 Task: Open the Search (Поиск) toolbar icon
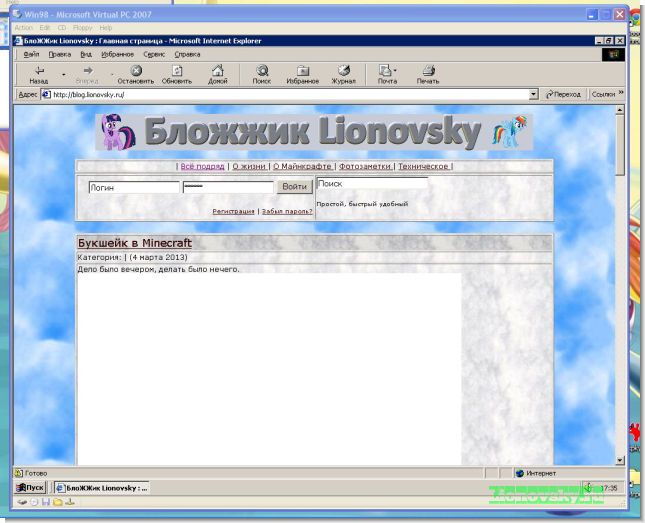262,71
